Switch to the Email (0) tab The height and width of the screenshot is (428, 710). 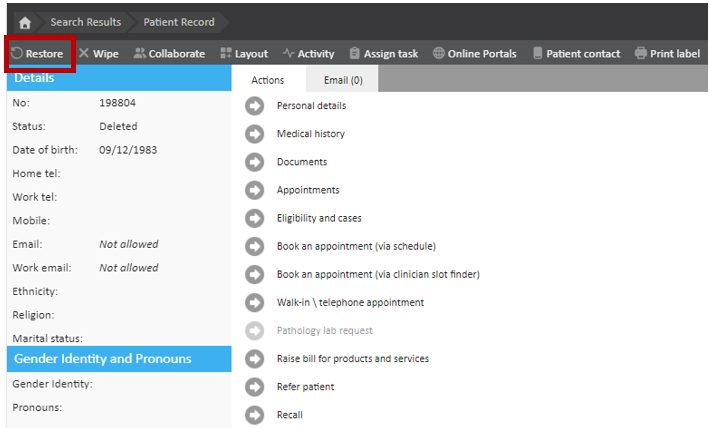(x=343, y=81)
